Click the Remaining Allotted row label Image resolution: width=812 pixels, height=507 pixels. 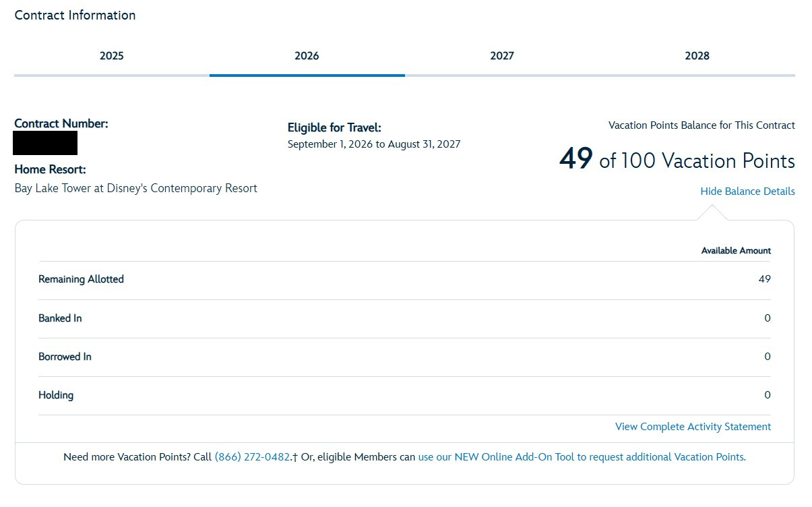click(x=81, y=279)
